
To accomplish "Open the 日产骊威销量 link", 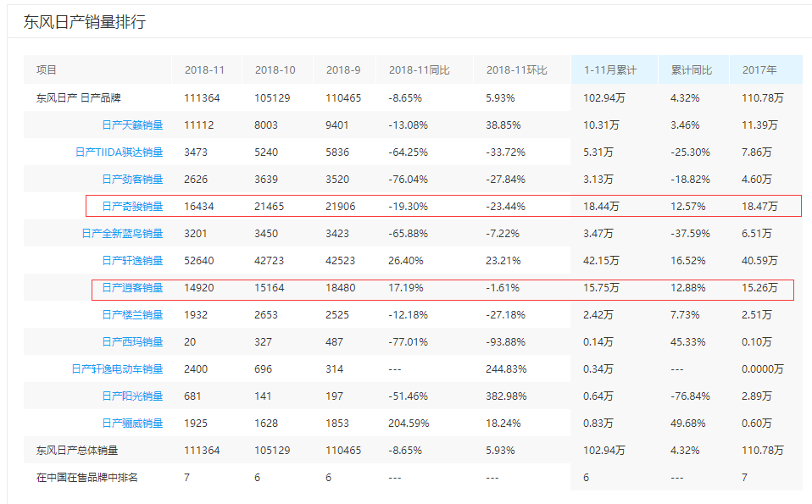I will pyautogui.click(x=132, y=424).
